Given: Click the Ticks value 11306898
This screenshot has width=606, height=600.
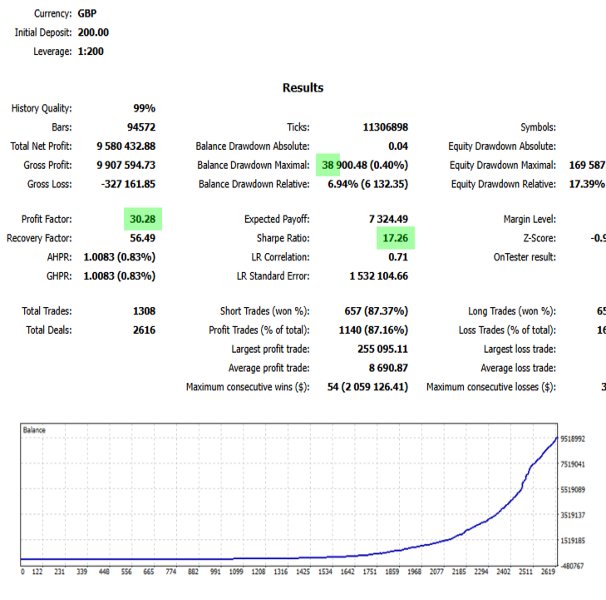Looking at the screenshot, I should point(385,127).
